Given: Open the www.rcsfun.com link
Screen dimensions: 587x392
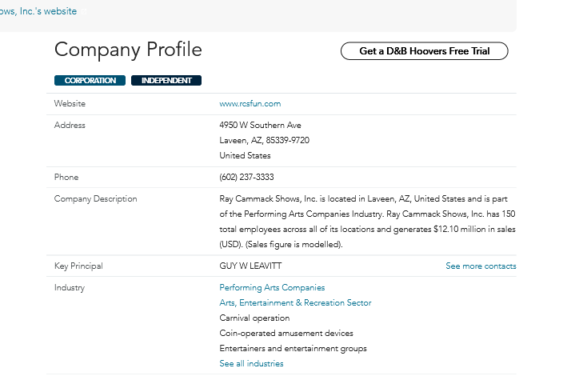Looking at the screenshot, I should pos(250,104).
